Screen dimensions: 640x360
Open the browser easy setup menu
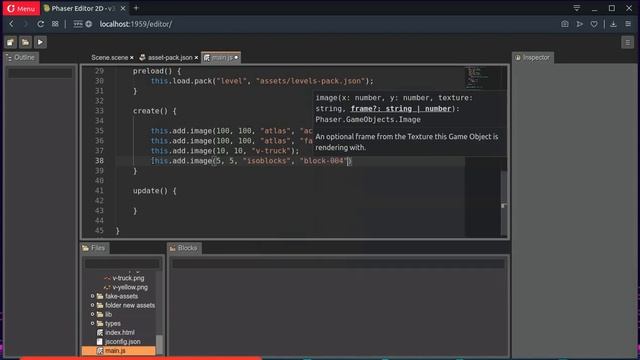tap(628, 24)
